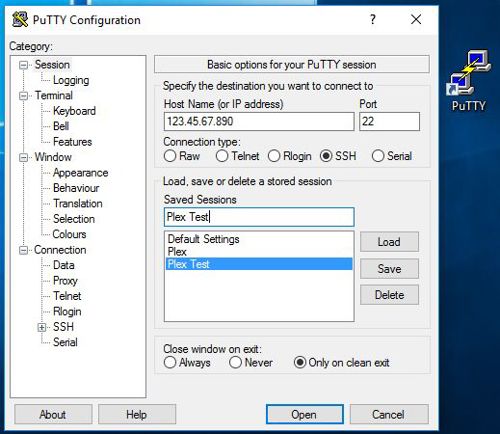Viewport: 500px width, 434px height.
Task: Open the Translation category
Action: click(x=78, y=203)
